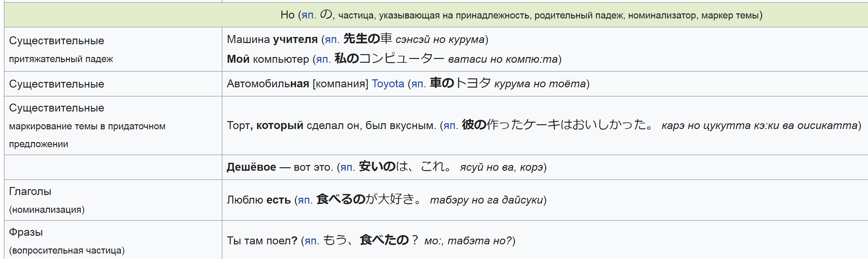
Task: Open 'яп.' link before もう、食べたの
Action: tap(312, 241)
